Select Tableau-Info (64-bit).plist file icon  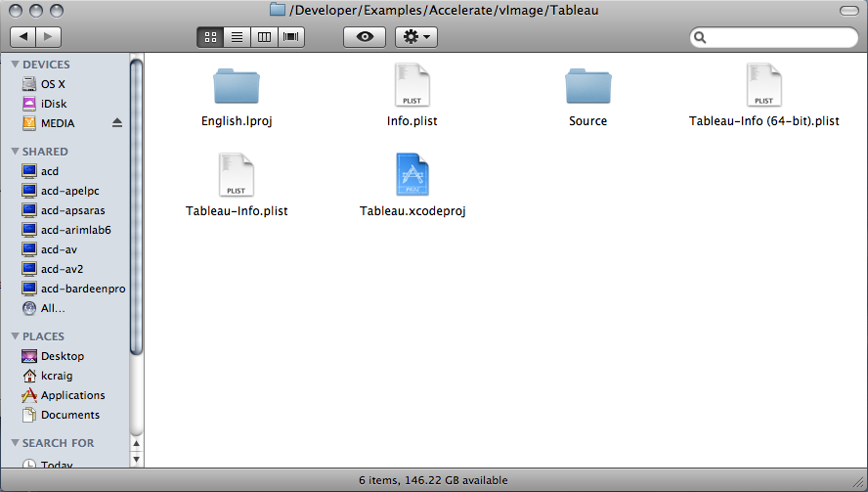click(764, 85)
